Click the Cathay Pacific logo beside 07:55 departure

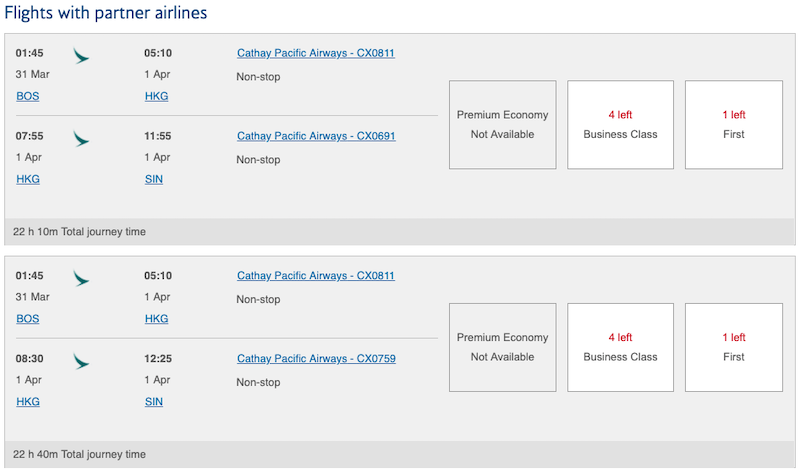click(x=81, y=139)
